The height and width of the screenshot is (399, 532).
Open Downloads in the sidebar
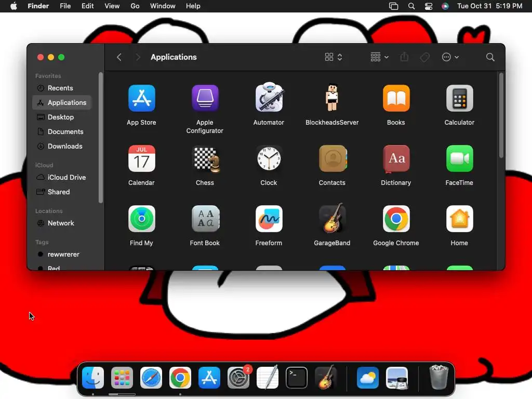click(x=62, y=146)
